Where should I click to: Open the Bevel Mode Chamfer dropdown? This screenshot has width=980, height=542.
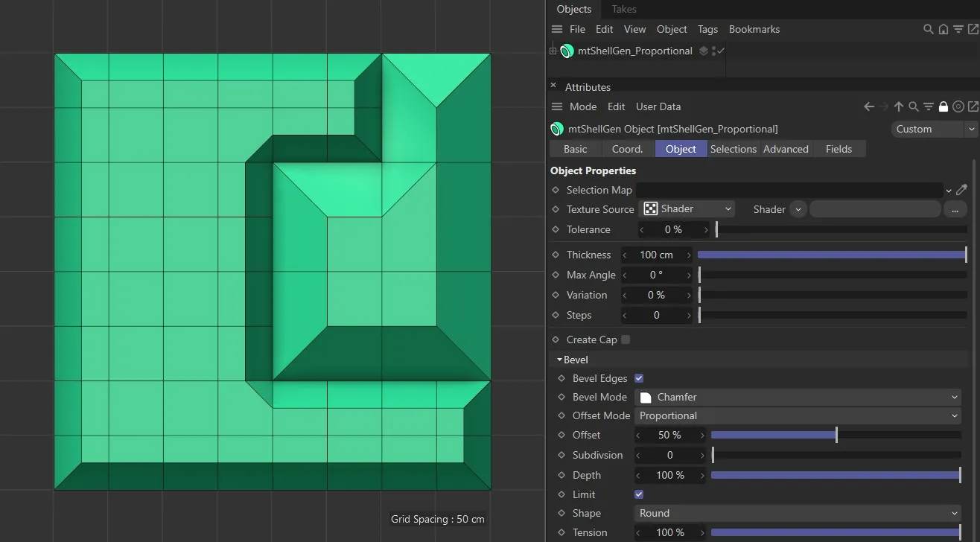pyautogui.click(x=798, y=397)
